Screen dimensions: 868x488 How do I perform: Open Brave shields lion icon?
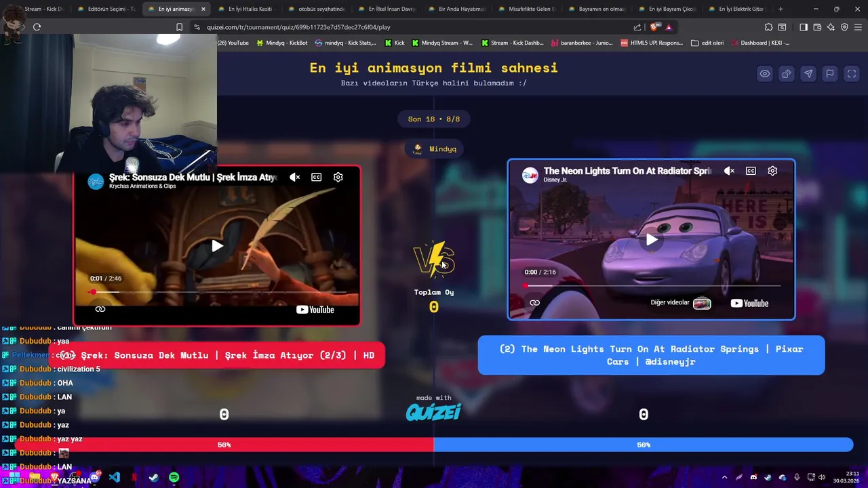click(654, 27)
